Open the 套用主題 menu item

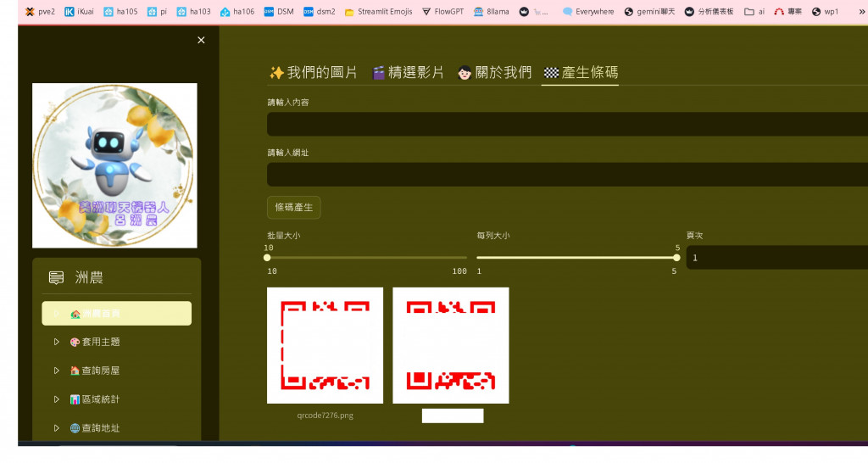(117, 343)
